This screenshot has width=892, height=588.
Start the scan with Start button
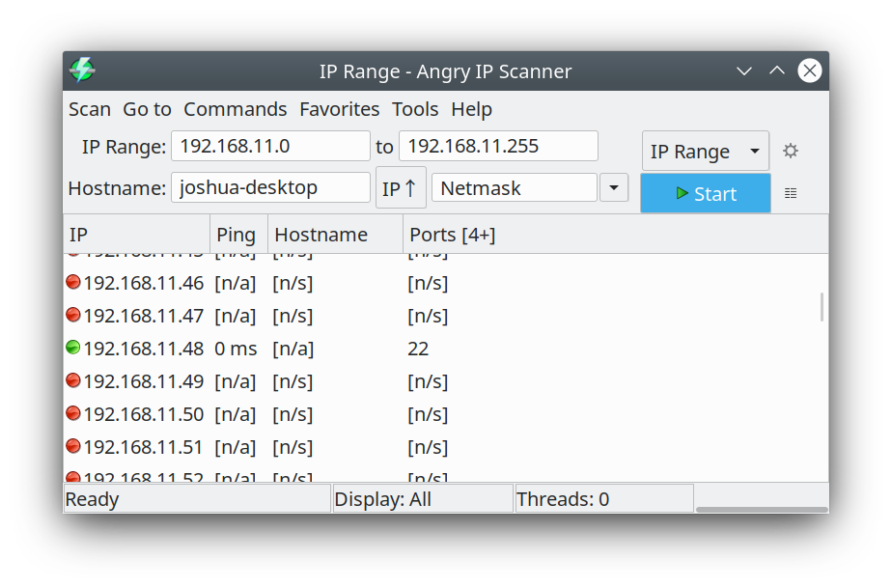706,193
